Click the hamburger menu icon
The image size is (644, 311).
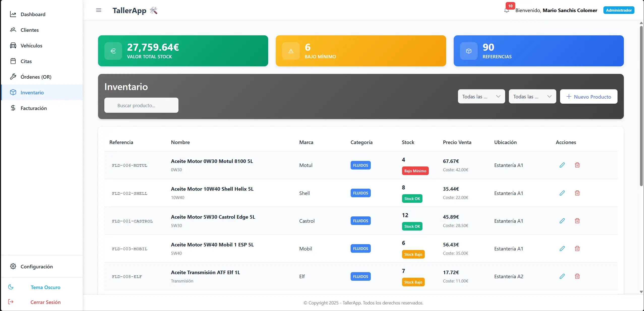[99, 10]
